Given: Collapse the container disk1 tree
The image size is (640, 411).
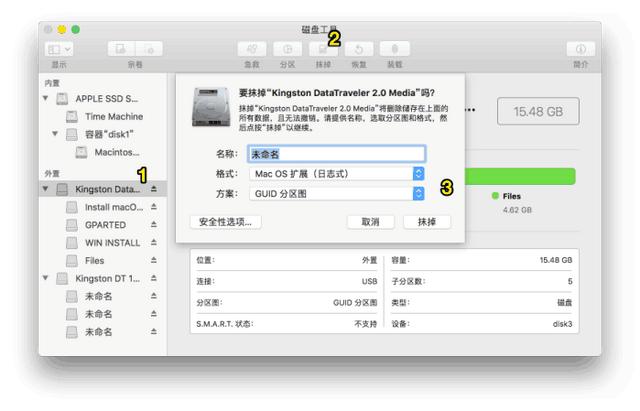Looking at the screenshot, I should click(x=55, y=134).
